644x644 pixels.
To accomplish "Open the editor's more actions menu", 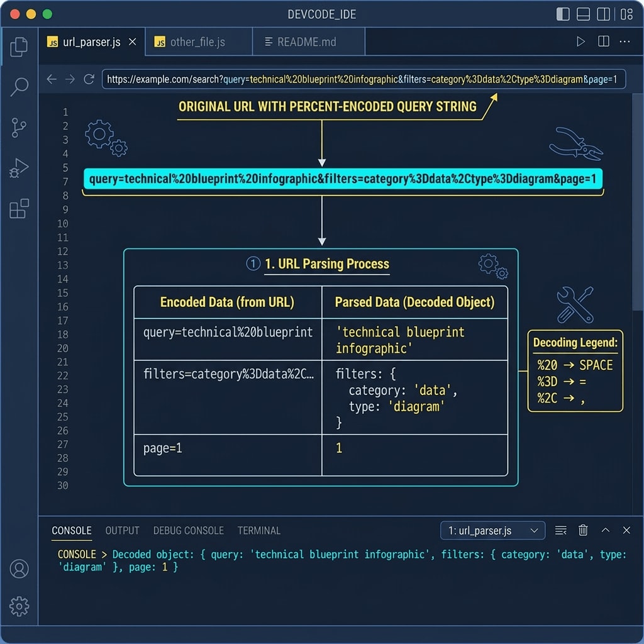I will (x=625, y=42).
